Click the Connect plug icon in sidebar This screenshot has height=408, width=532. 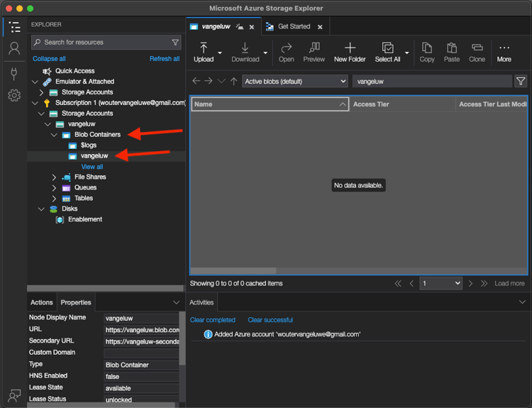click(x=13, y=73)
